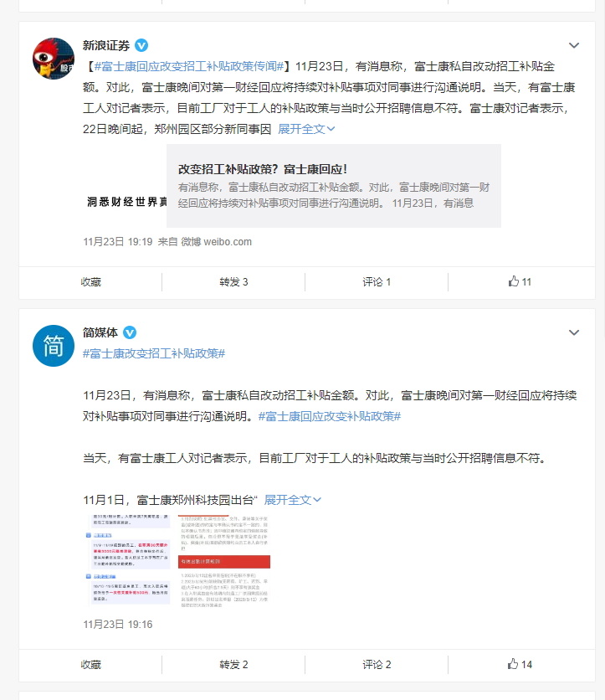Image resolution: width=605 pixels, height=700 pixels.
Task: Expand the full text of the 新浪证券 post
Action: 306,129
